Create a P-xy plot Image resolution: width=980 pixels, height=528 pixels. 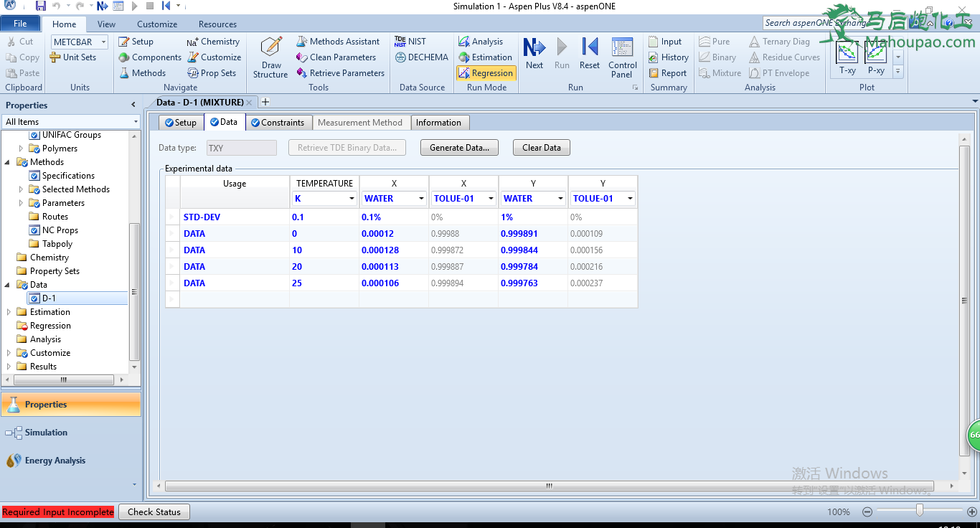click(x=876, y=58)
